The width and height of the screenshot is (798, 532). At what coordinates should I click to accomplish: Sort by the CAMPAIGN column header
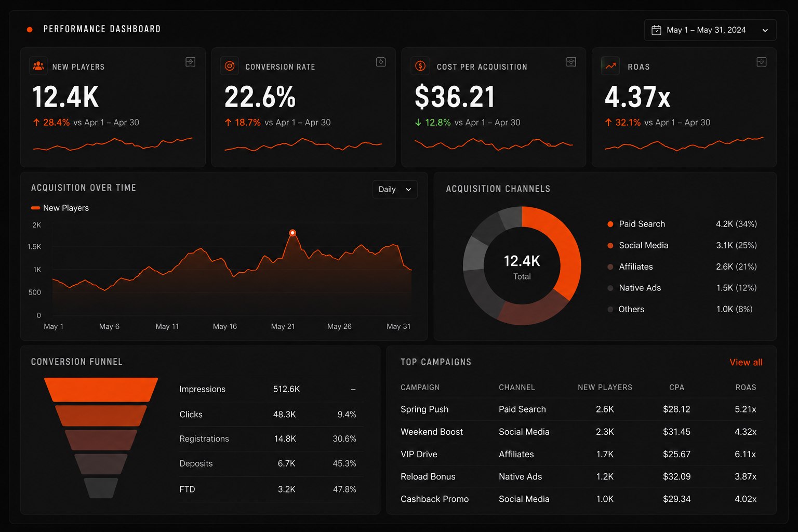(420, 387)
